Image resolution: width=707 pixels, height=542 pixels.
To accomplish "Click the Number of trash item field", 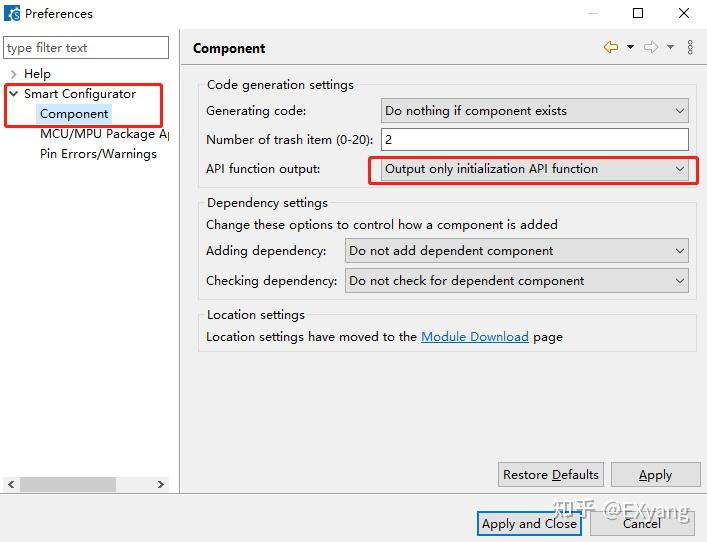I will 535,140.
